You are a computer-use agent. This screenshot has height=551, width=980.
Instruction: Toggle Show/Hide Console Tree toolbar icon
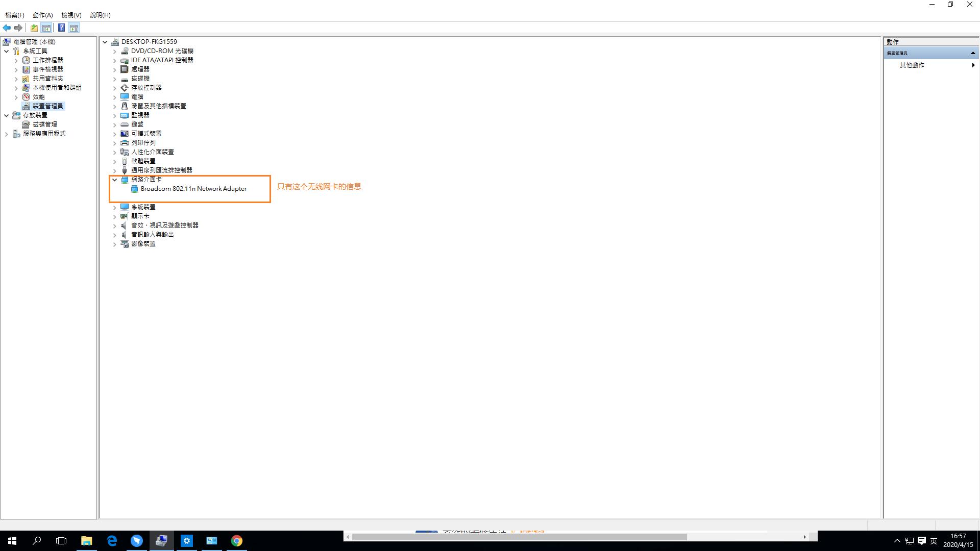click(x=46, y=28)
